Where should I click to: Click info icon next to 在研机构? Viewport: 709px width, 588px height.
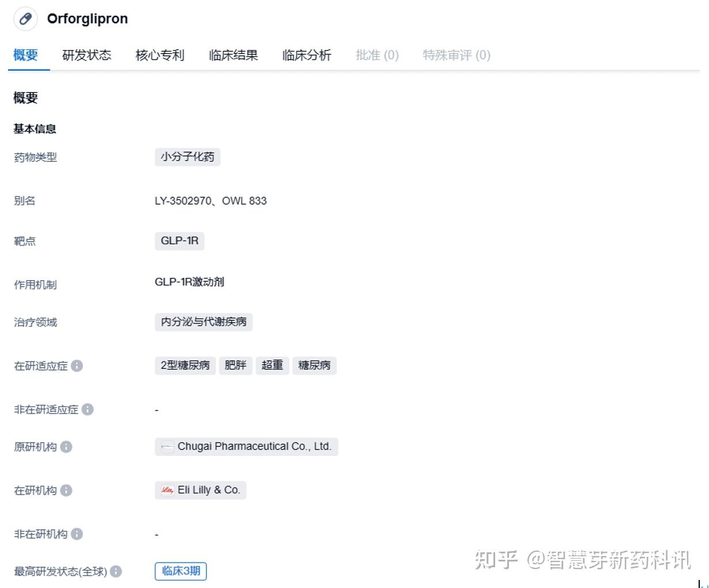pyautogui.click(x=66, y=491)
